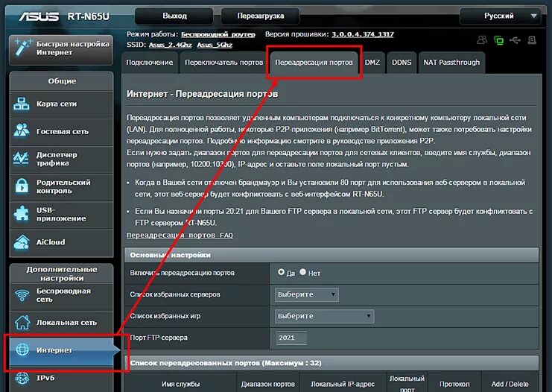Open the Локальная сеть menu item

point(62,323)
